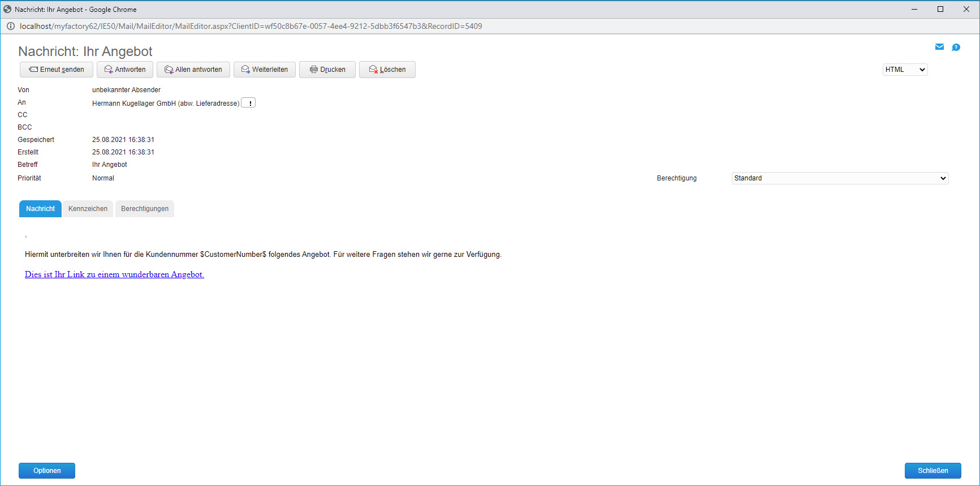Click the localhost URL in address bar
Viewport: 980px width, 486px height.
click(x=251, y=26)
